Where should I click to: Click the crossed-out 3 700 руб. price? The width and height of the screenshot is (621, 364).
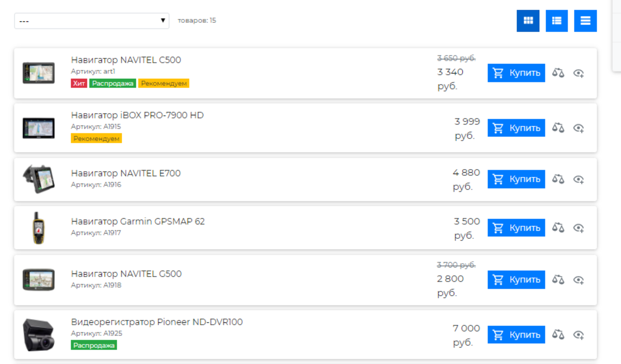pos(456,265)
